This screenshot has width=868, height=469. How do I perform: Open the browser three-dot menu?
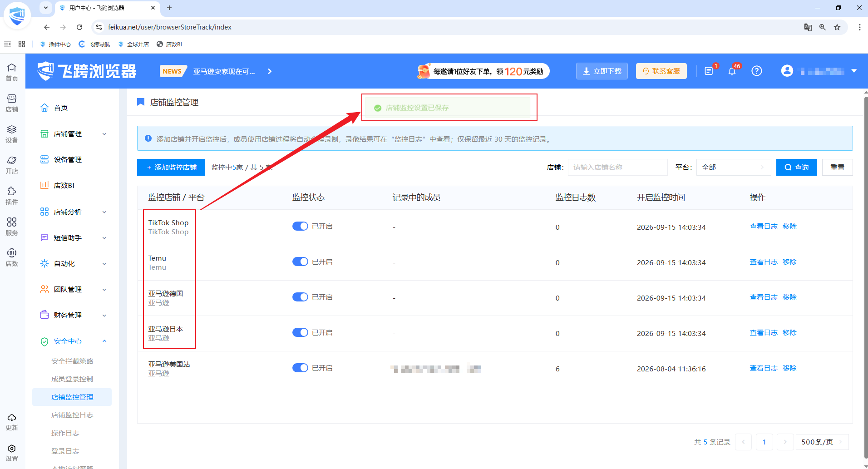coord(859,27)
